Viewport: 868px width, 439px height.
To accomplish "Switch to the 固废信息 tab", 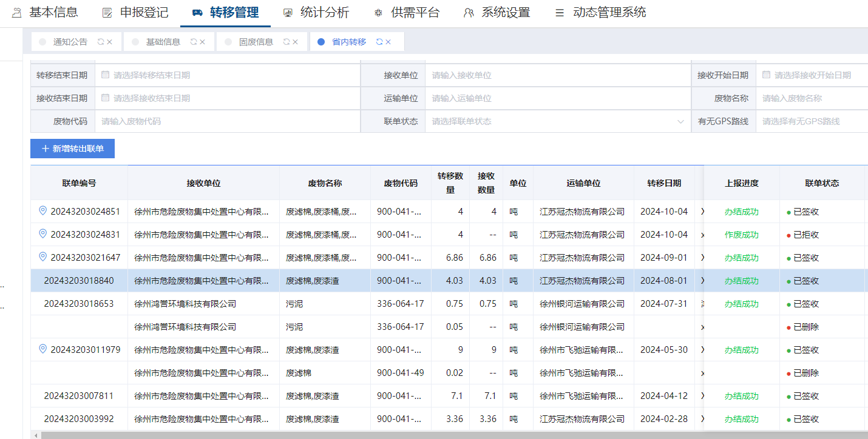I will (x=256, y=42).
